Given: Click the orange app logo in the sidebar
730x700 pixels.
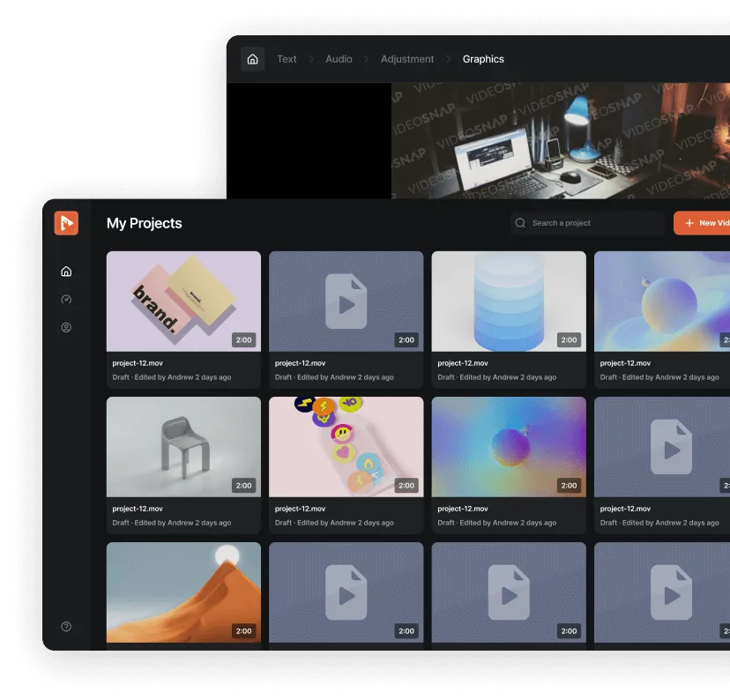Looking at the screenshot, I should click(x=66, y=223).
